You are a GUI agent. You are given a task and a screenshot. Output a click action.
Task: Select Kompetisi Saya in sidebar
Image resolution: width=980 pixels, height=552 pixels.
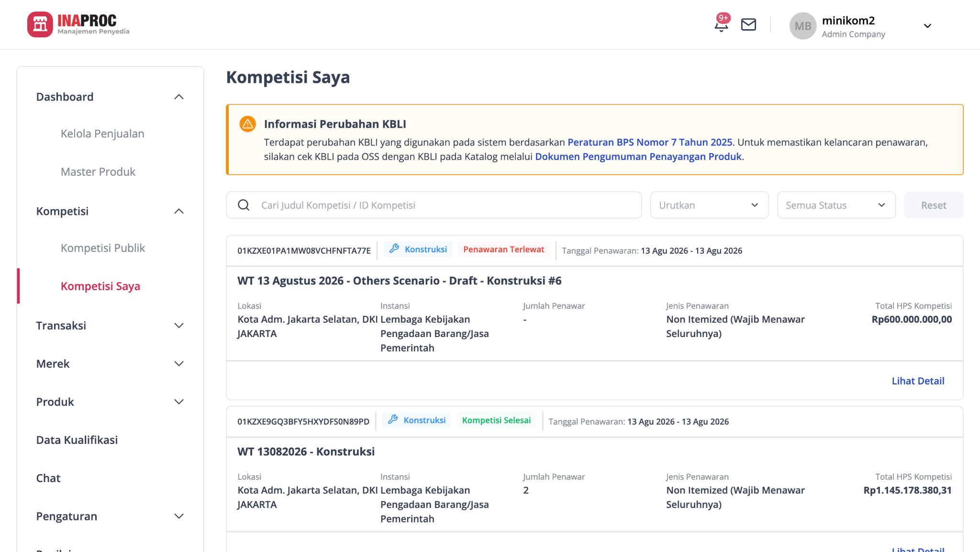tap(100, 286)
